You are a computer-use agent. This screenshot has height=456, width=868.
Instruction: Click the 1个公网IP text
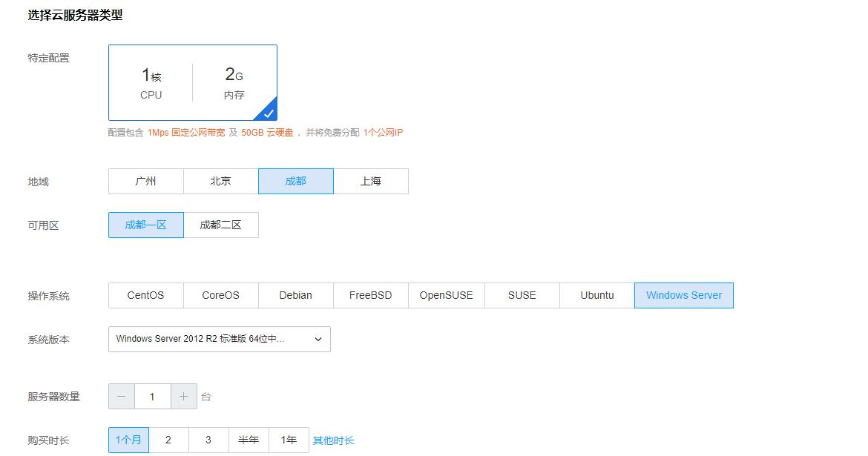pos(383,133)
